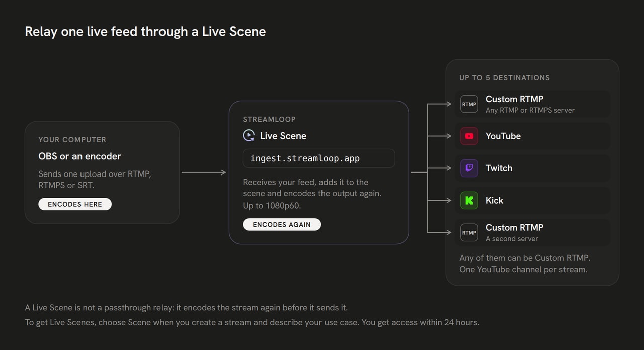This screenshot has height=350, width=644.
Task: Select the YouTube destination row
Action: (x=533, y=136)
